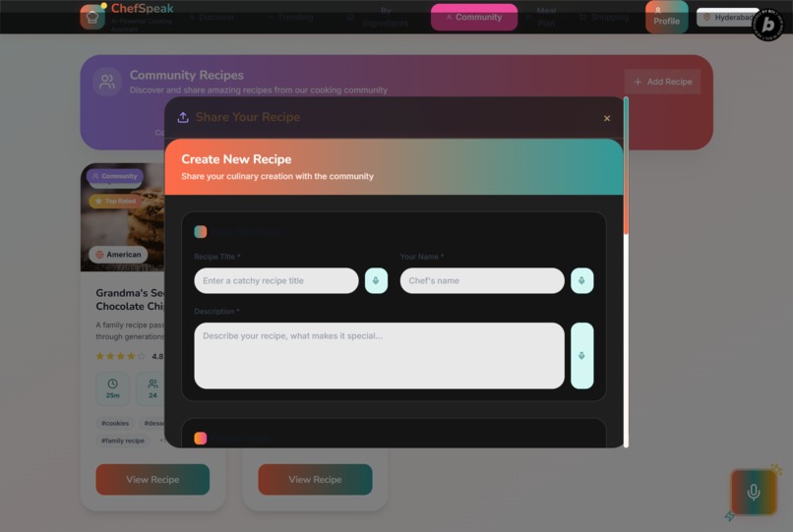Focus the Recipe Title input field
Viewport: 793px width, 532px height.
point(276,280)
